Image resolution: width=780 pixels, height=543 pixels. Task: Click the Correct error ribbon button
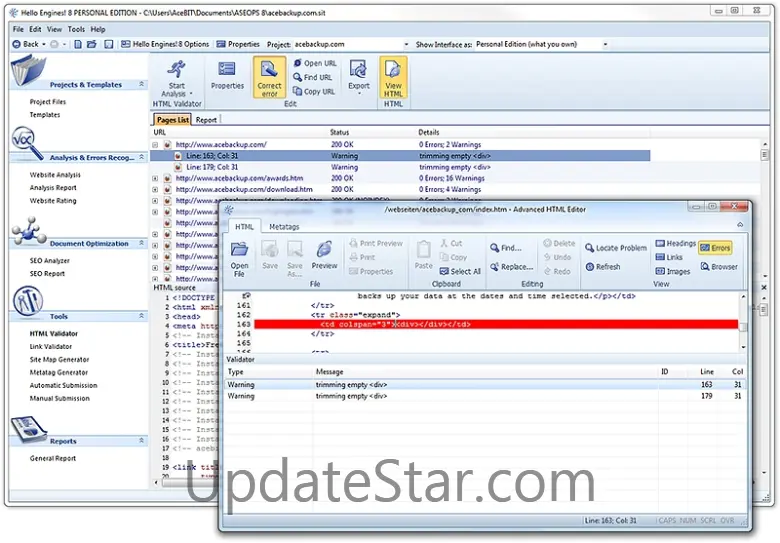pyautogui.click(x=269, y=77)
